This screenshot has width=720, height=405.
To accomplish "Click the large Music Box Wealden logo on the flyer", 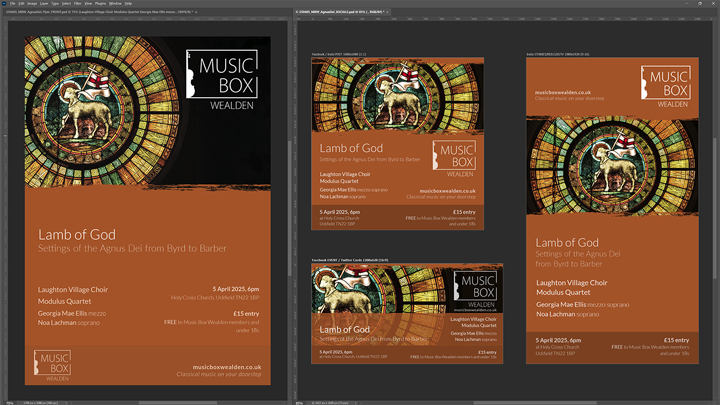I will click(222, 79).
